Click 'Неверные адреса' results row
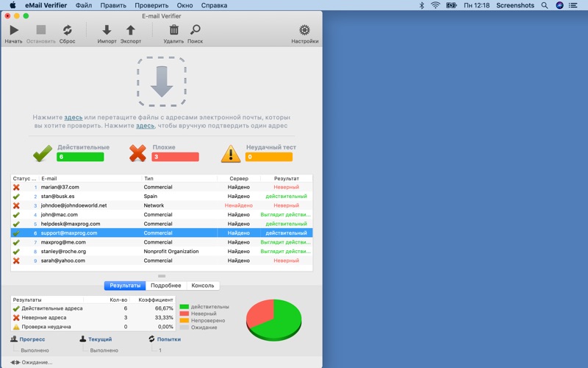 click(x=93, y=318)
